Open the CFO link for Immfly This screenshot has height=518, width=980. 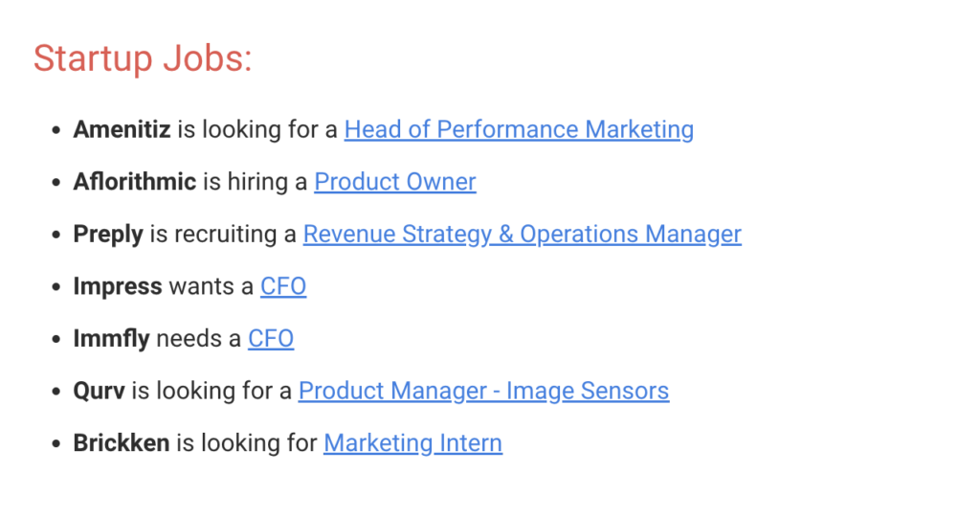pyautogui.click(x=271, y=338)
